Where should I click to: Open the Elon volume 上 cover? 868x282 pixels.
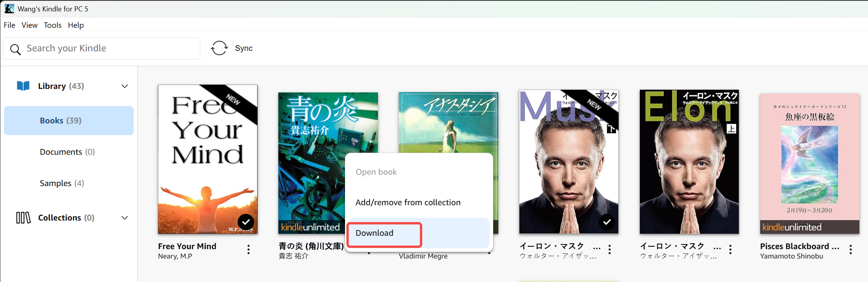pyautogui.click(x=689, y=162)
